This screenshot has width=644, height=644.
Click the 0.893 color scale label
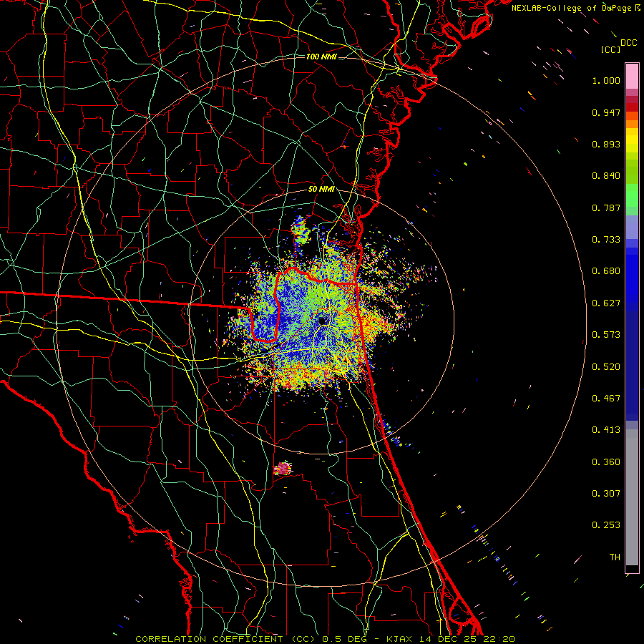pos(606,144)
